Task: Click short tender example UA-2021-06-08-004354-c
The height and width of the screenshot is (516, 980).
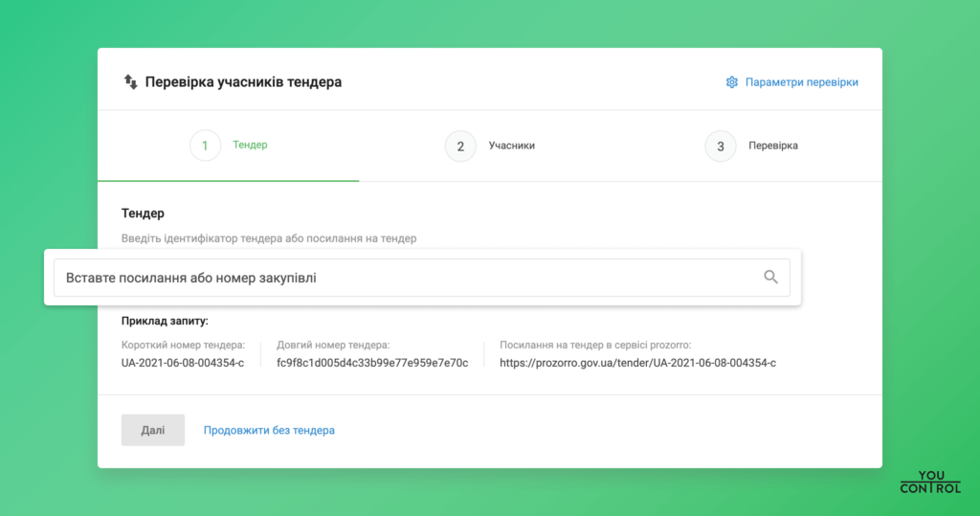Action: [183, 364]
